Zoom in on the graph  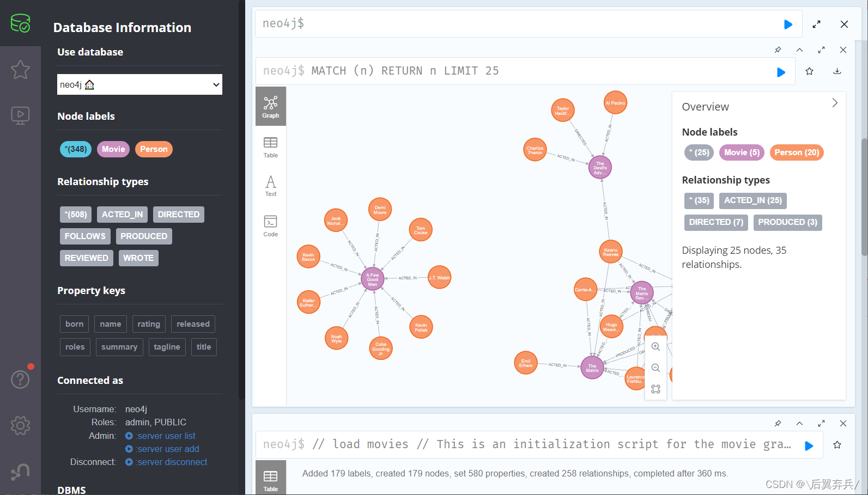pos(655,347)
